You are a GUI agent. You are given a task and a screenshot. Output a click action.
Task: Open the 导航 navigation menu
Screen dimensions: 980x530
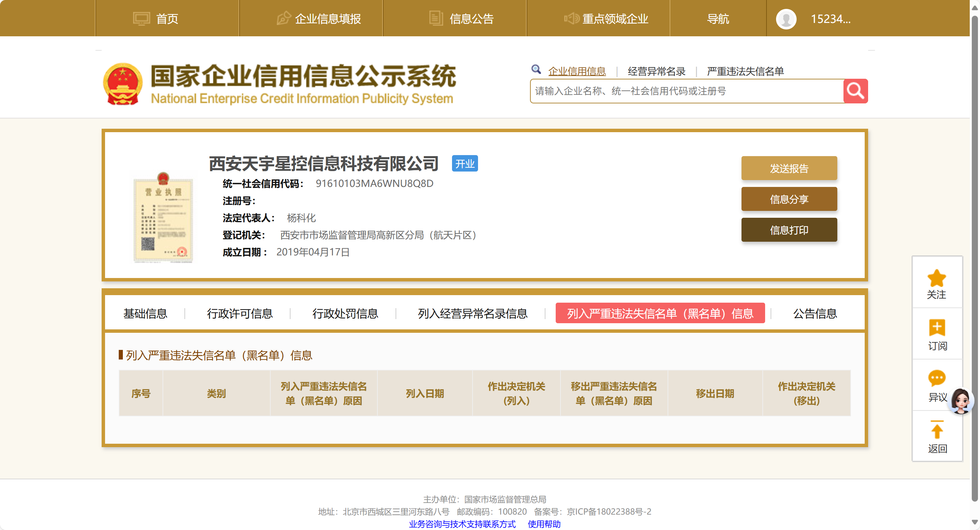pyautogui.click(x=718, y=18)
